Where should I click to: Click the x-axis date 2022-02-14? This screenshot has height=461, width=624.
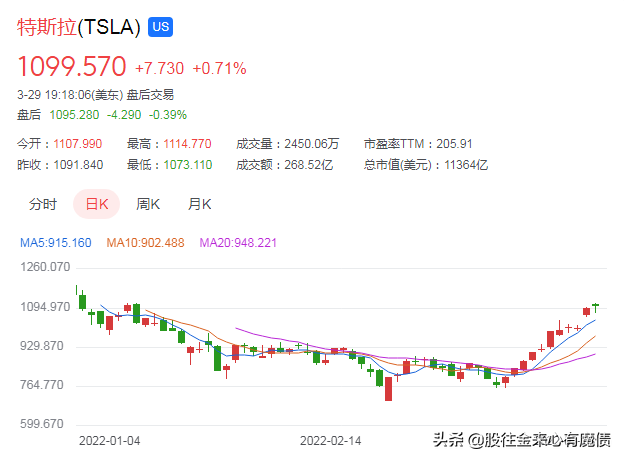click(x=331, y=441)
